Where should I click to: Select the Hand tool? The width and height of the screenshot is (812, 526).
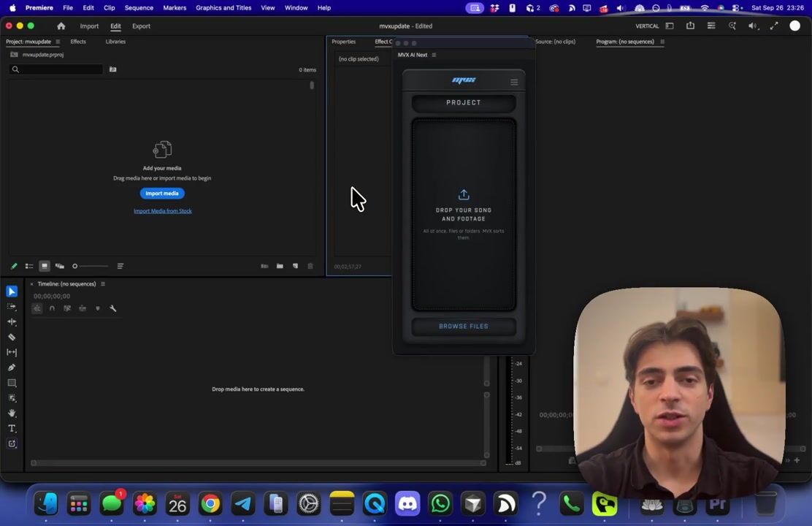(12, 413)
